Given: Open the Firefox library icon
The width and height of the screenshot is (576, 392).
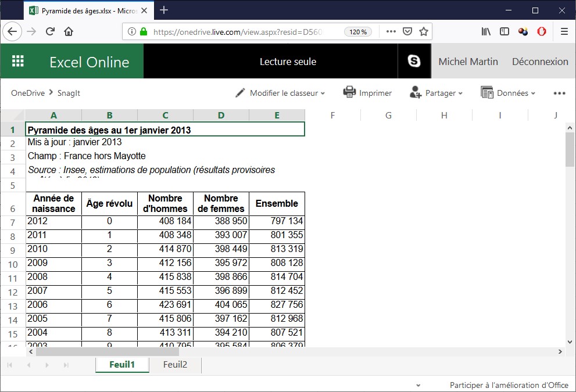Looking at the screenshot, I should (x=486, y=32).
